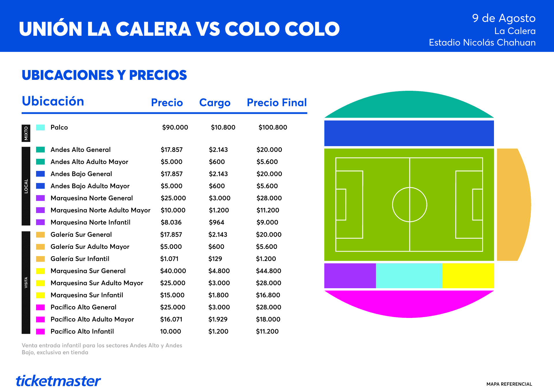
Task: Click the purple Marquesina Norte block on map
Action: click(350, 276)
